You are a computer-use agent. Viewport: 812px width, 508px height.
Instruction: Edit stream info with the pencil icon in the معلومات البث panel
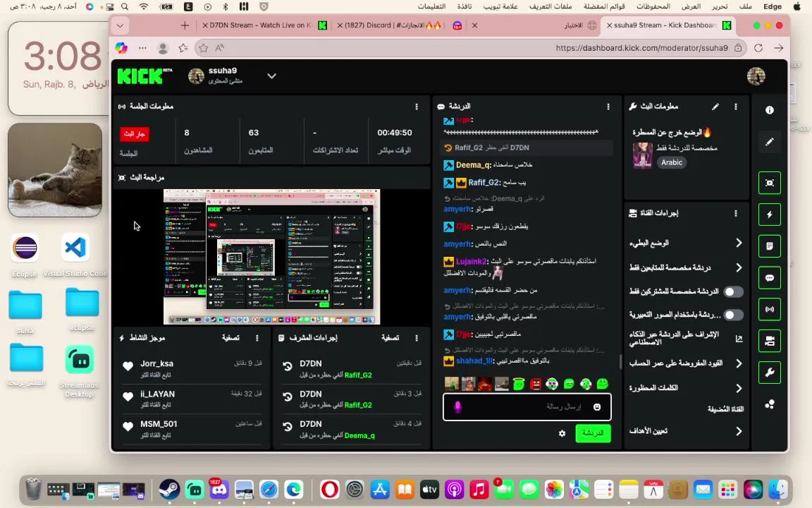(x=715, y=107)
